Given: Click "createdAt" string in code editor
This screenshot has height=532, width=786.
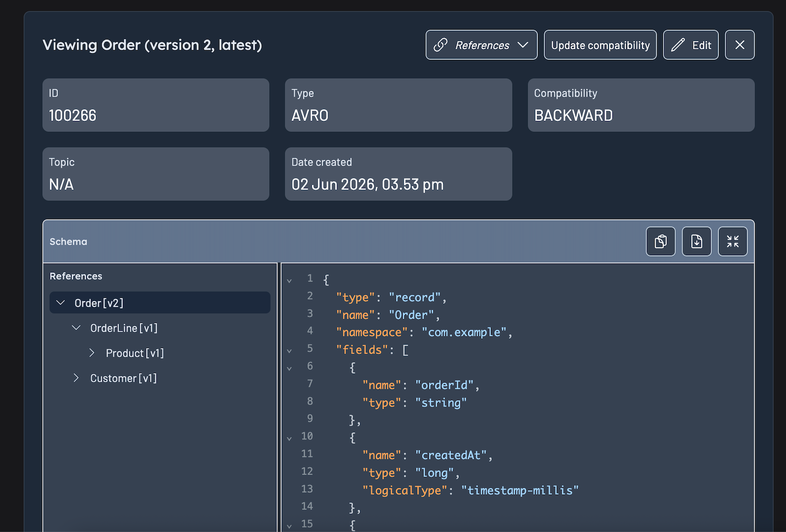Looking at the screenshot, I should tap(451, 455).
